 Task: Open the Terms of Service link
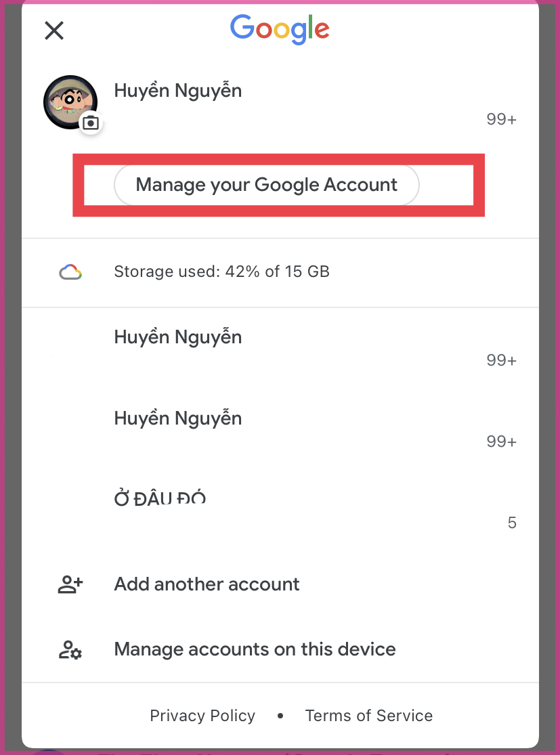pyautogui.click(x=369, y=716)
